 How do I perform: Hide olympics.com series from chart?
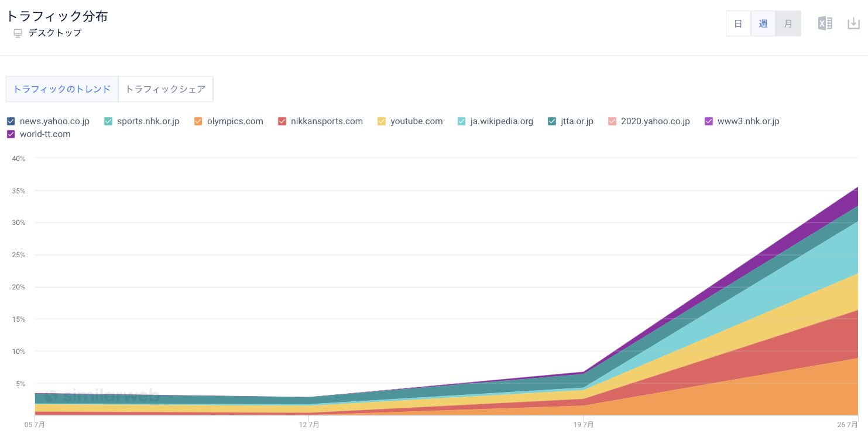[x=198, y=121]
